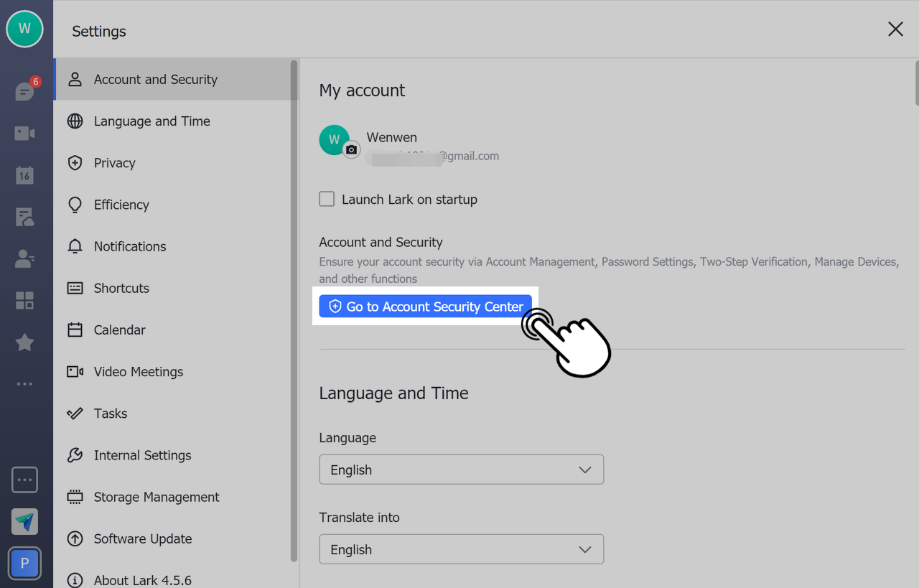919x588 pixels.
Task: Click the camera icon on the profile avatar
Action: (350, 149)
